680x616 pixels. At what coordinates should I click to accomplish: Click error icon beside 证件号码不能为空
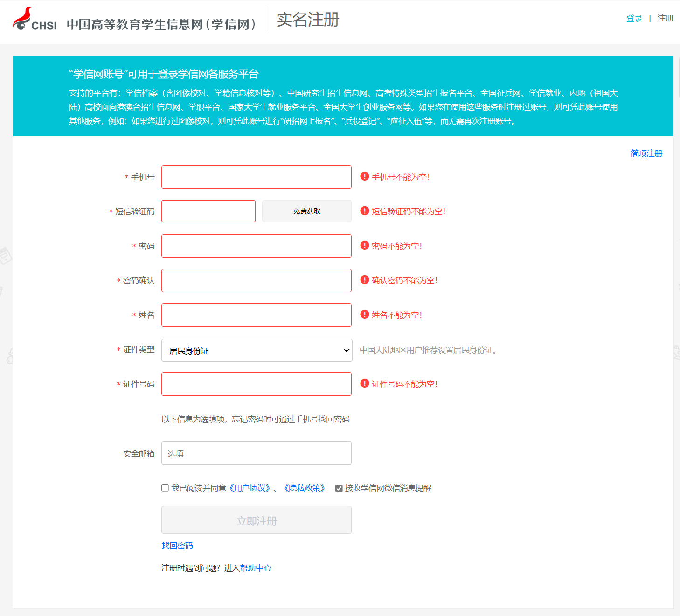365,384
